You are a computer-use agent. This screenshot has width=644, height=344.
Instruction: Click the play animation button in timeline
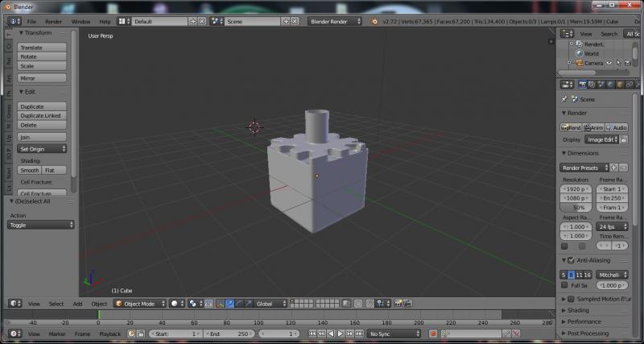tap(341, 334)
